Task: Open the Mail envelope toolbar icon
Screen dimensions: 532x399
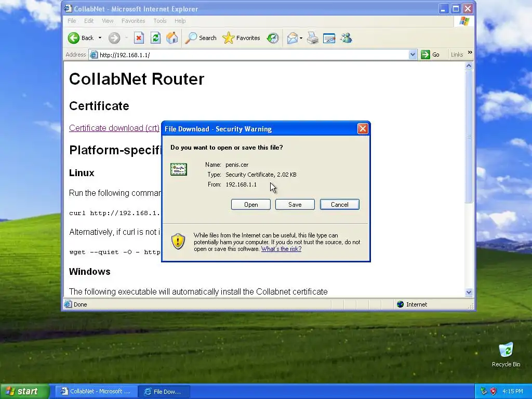Action: [x=292, y=38]
